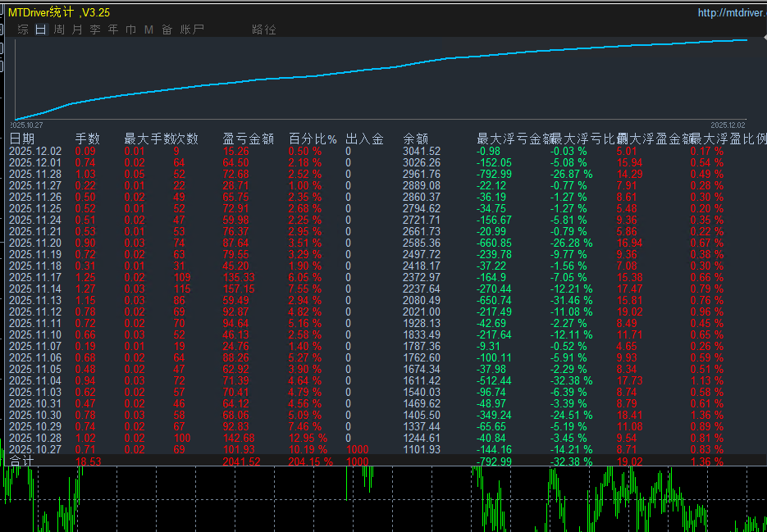Click lots value 1.25

[85, 277]
